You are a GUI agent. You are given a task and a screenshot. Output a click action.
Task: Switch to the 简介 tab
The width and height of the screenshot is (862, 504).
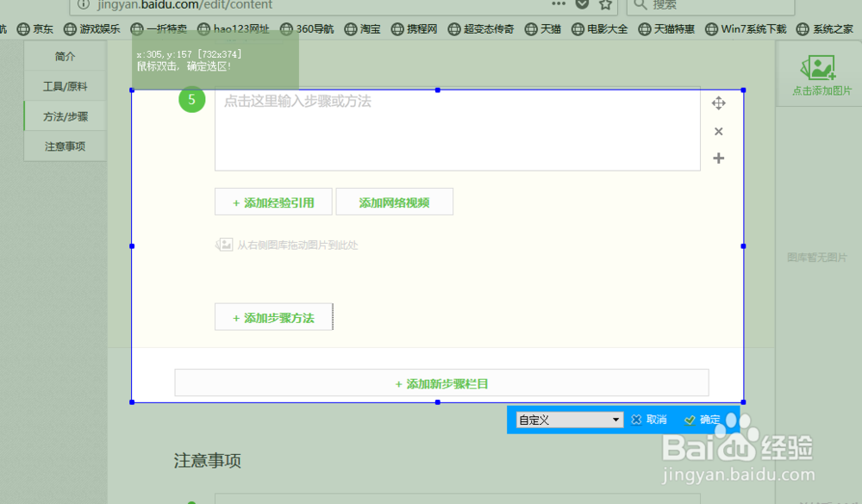click(66, 55)
